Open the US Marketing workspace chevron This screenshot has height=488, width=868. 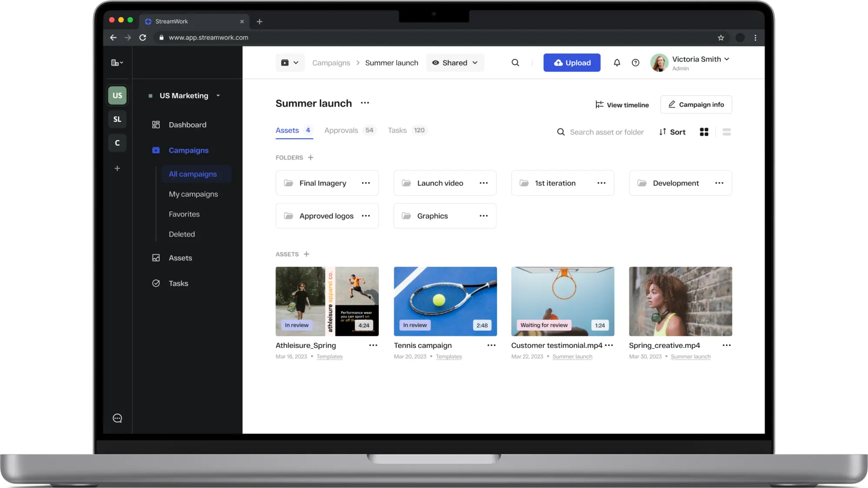pos(218,95)
